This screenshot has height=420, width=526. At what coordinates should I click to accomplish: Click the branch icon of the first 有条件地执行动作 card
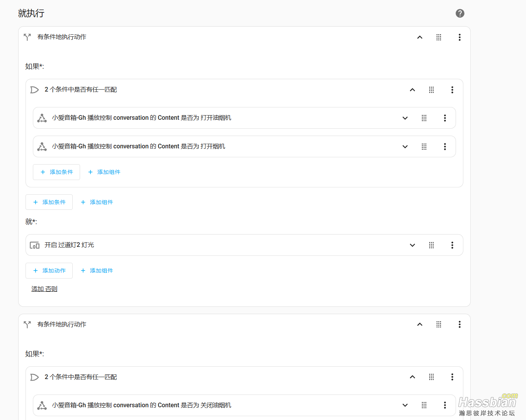[x=27, y=37]
